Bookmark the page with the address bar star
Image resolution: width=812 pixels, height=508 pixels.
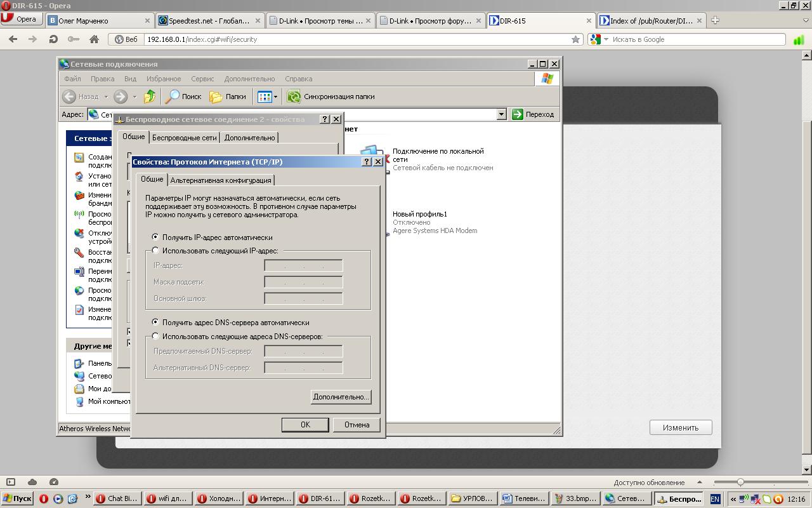(575, 39)
